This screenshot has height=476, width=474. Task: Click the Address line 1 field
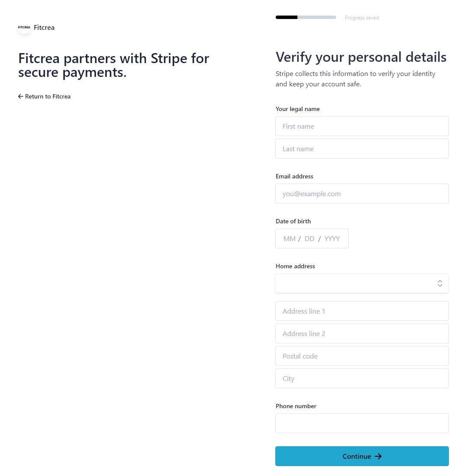362,311
